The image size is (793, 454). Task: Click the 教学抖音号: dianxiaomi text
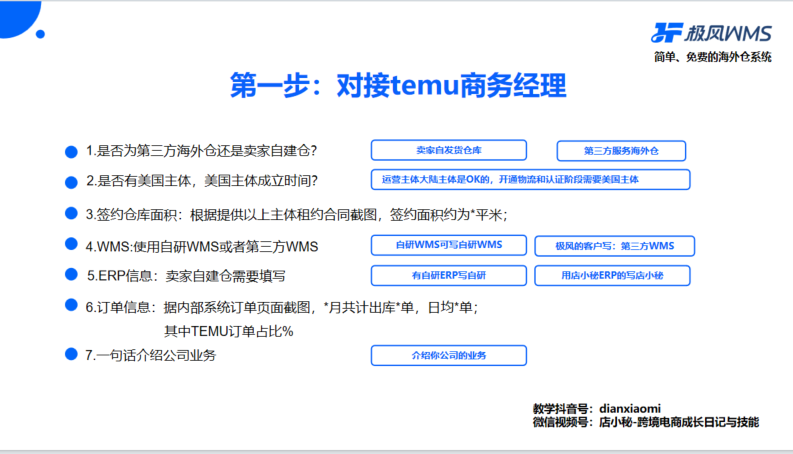[597, 408]
